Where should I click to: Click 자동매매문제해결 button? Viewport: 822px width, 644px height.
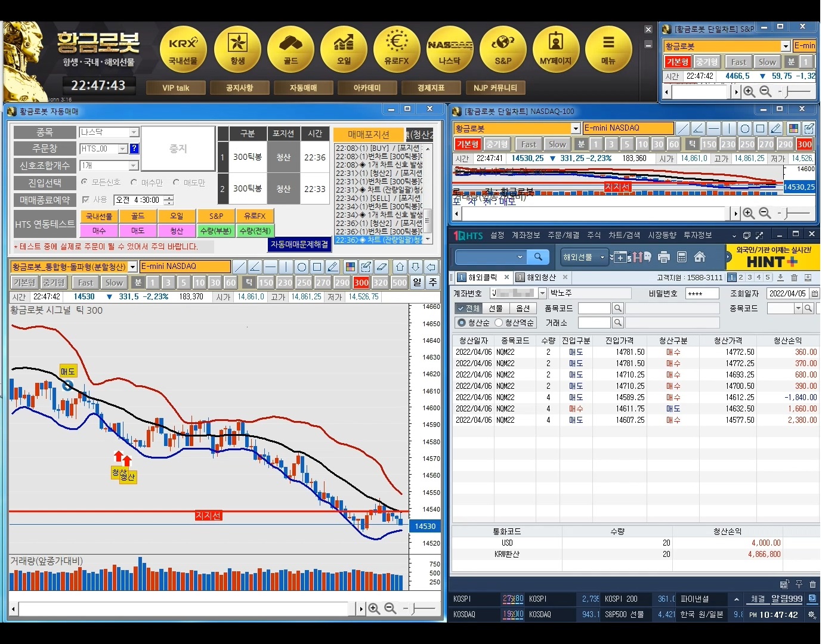pos(299,244)
